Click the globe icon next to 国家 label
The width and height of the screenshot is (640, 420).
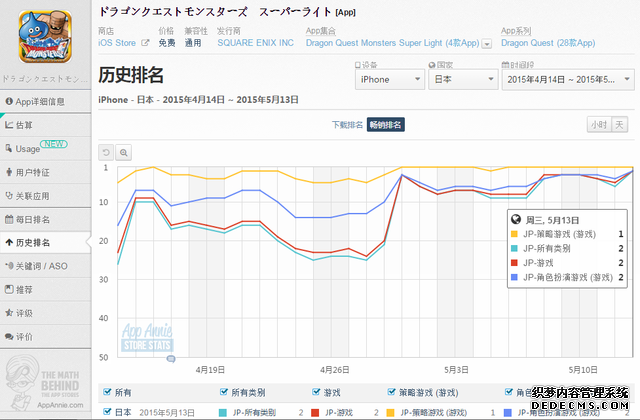point(432,65)
